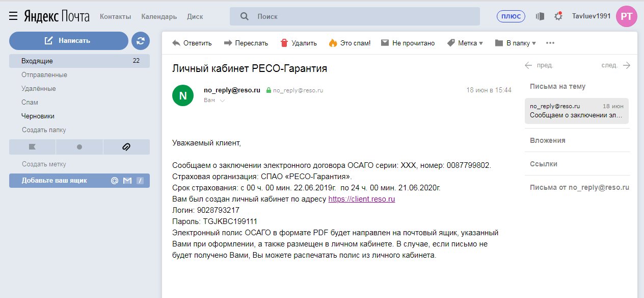Open the Спам folder
The image size is (644, 298).
30,103
